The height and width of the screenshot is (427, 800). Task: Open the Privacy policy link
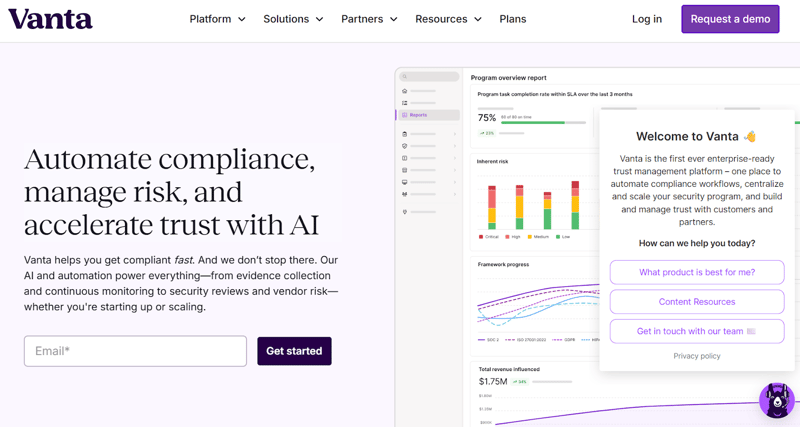click(x=697, y=356)
